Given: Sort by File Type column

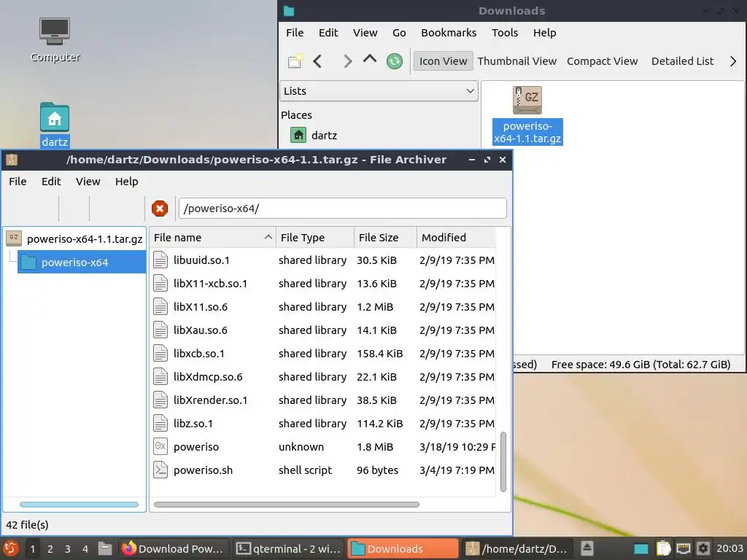Looking at the screenshot, I should pyautogui.click(x=315, y=238).
